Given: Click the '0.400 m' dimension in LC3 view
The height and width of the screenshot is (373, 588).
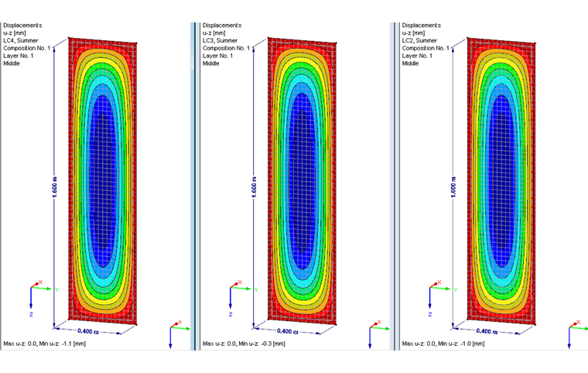Looking at the screenshot, I should pyautogui.click(x=288, y=331).
